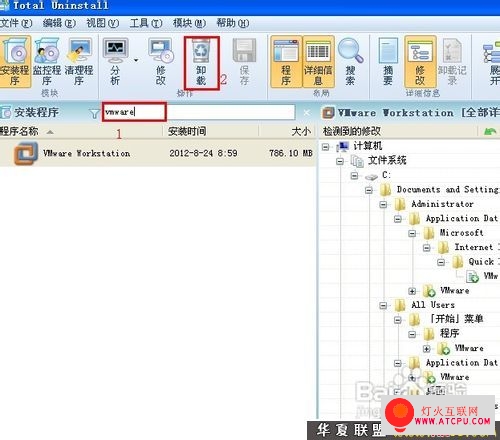
Task: Toggle the 详细信息 layout button
Action: pos(318,62)
